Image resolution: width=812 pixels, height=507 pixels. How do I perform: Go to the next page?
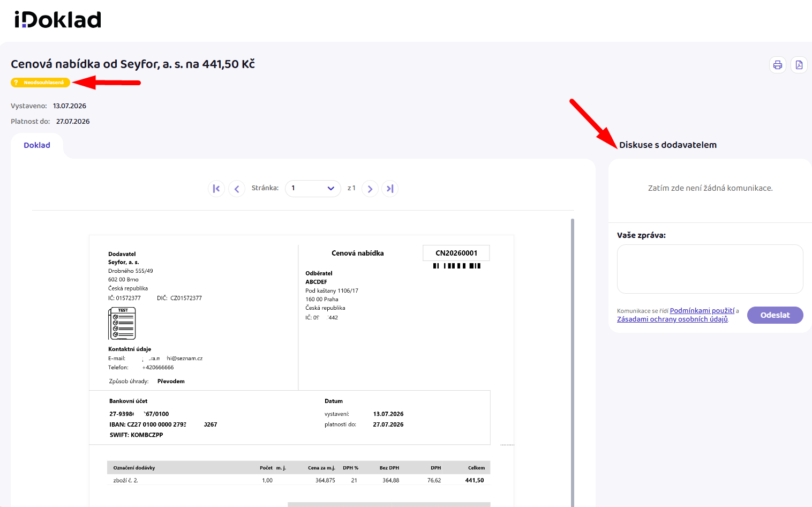click(x=370, y=189)
